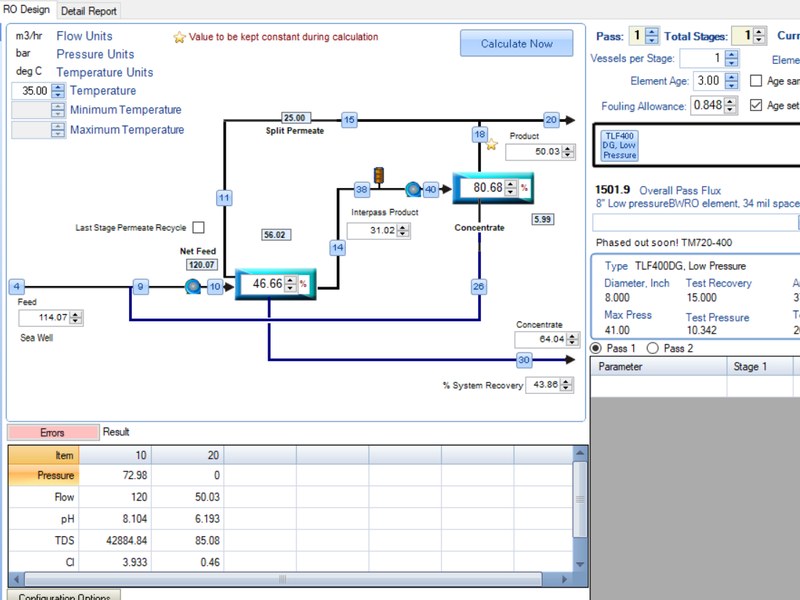This screenshot has height=600, width=800.
Task: Click the chemical dosing icon above node 38
Action: click(379, 176)
